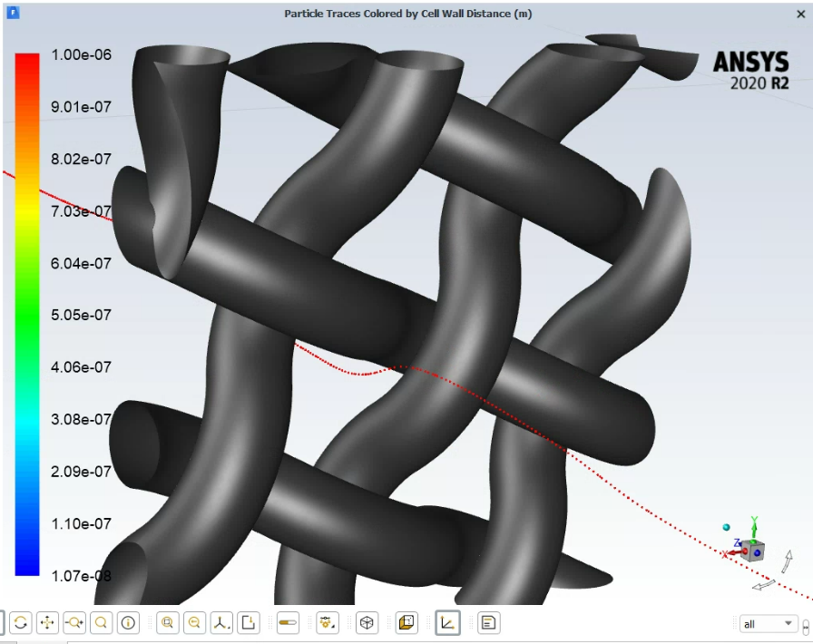This screenshot has height=644, width=813.
Task: Click the toolbar overflow handle beside 'all'
Action: (805, 627)
